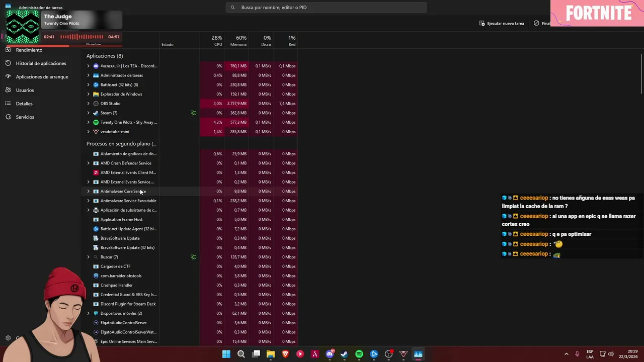Open Historial de aplicaciones in sidebar

41,63
